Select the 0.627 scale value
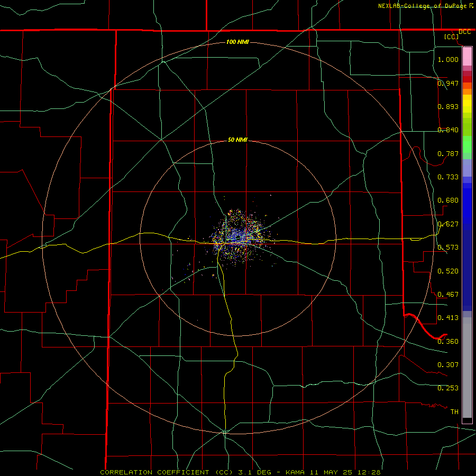476x476 pixels. tap(448, 224)
